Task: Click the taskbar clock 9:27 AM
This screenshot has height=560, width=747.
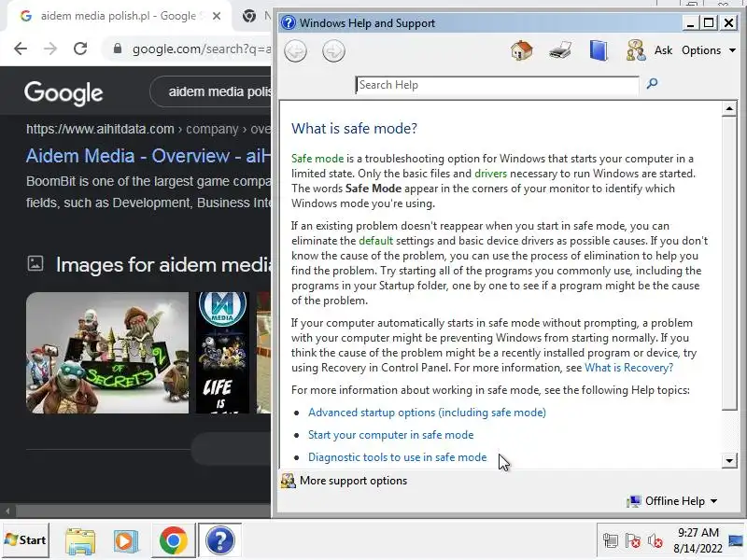Action: (698, 532)
